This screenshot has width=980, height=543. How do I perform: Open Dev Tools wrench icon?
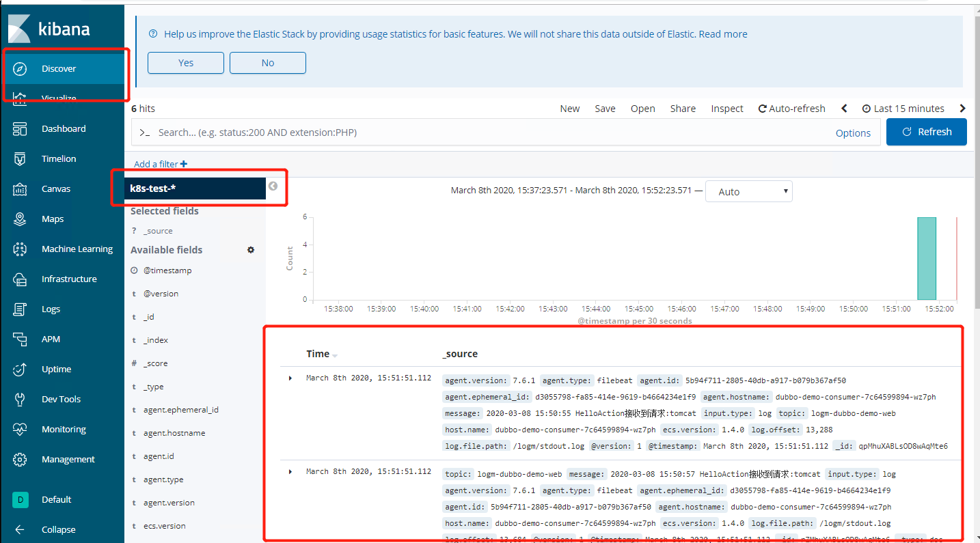20,399
